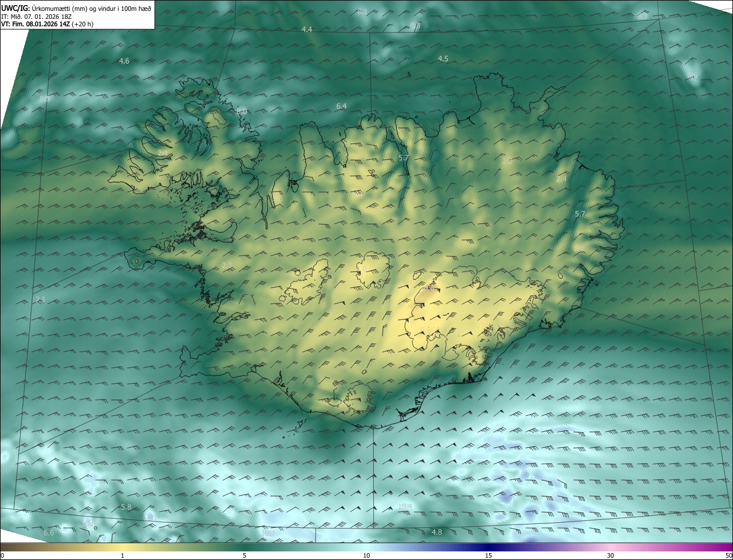The width and height of the screenshot is (733, 560).
Task: Click the colorbar tick label "50"
Action: (728, 555)
